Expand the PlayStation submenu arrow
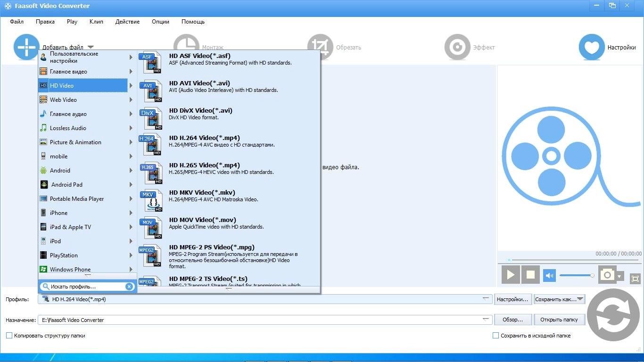 click(x=131, y=255)
